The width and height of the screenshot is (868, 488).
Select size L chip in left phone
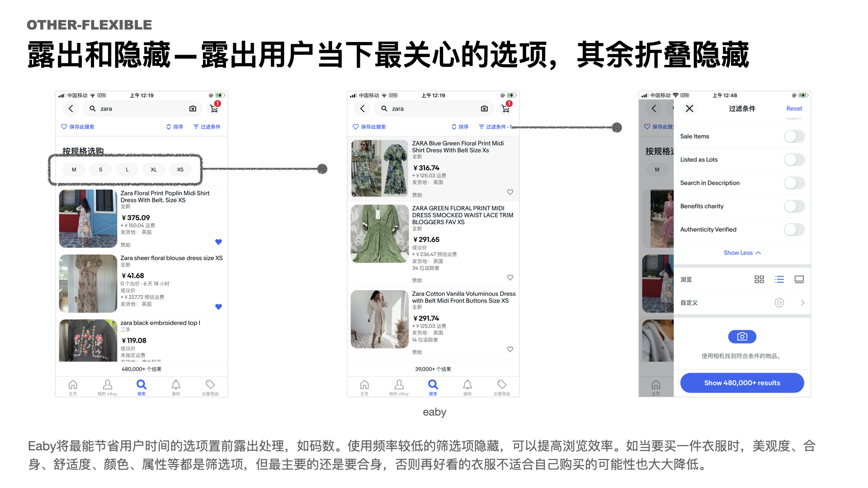(127, 169)
